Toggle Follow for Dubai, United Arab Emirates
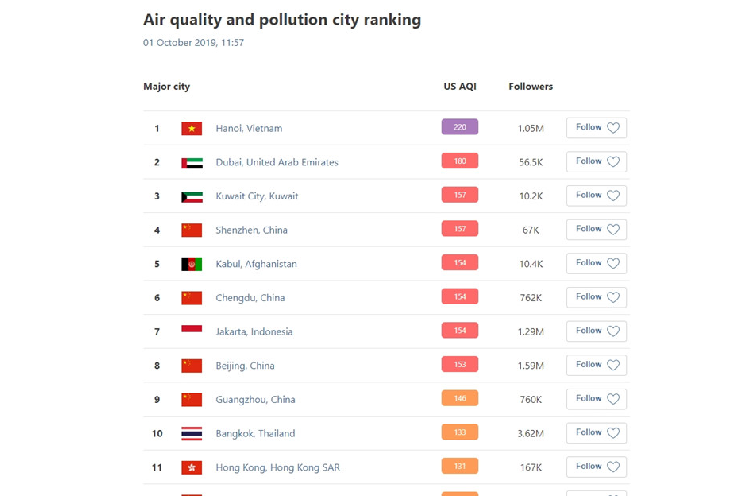750x500 pixels. (597, 161)
